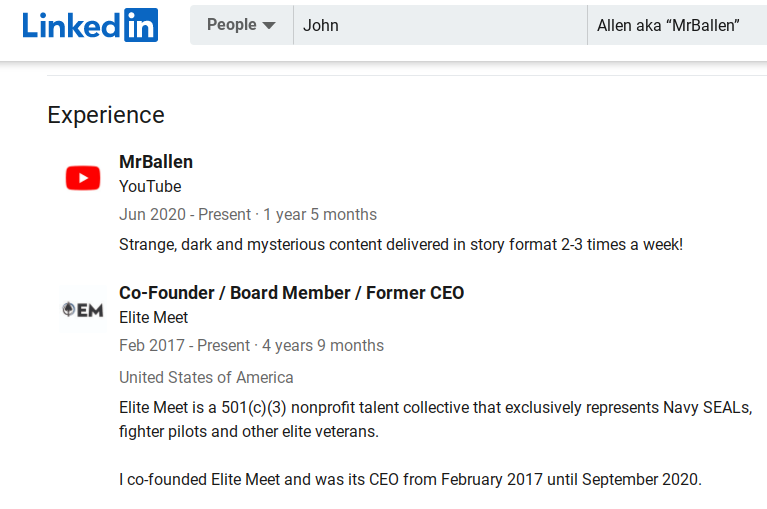Open the YouTube company logo icon
Screen dimensions: 767x509
point(83,177)
